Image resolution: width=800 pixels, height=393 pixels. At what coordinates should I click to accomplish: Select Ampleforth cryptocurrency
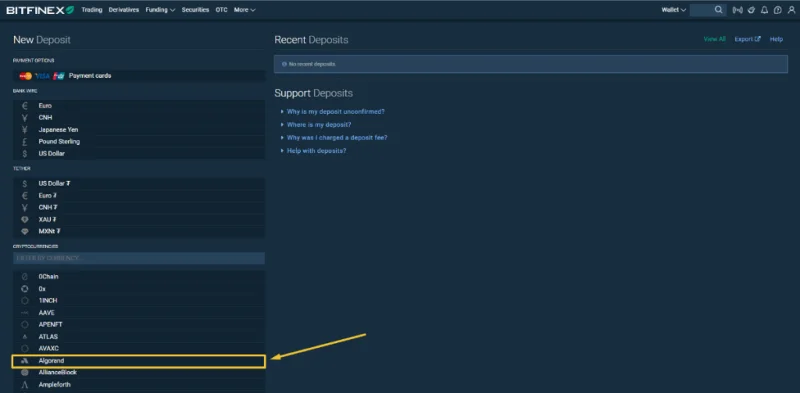tap(139, 385)
